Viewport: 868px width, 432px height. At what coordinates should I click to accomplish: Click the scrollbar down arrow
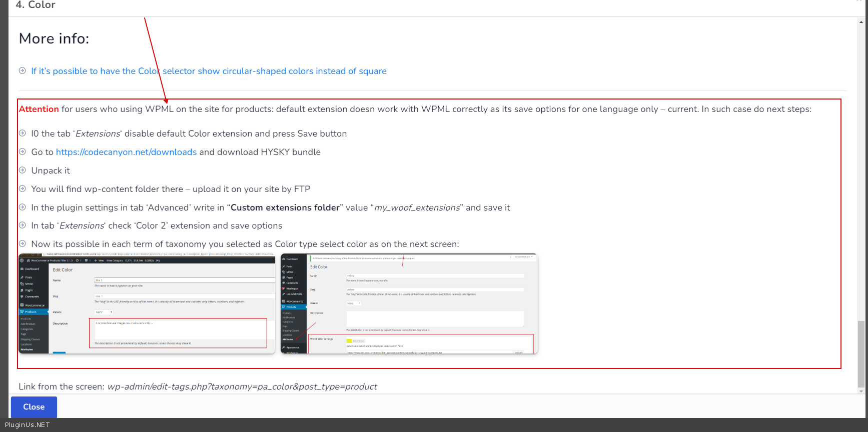click(x=860, y=391)
